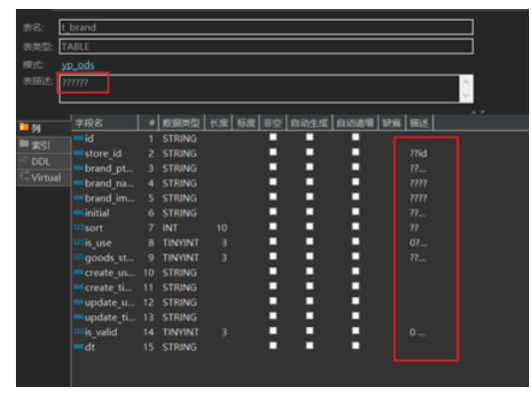The image size is (532, 394).
Task: Select the Virtual tab
Action: coord(43,178)
